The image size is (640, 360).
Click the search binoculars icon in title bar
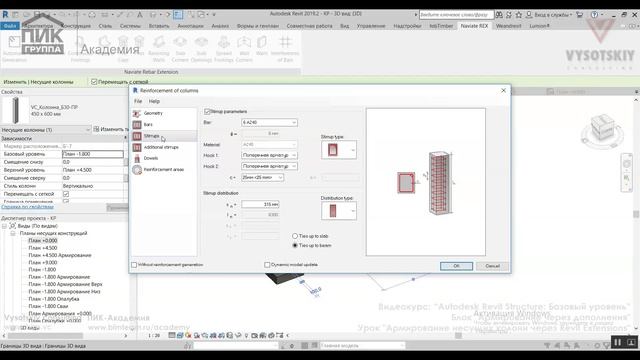[x=499, y=15]
